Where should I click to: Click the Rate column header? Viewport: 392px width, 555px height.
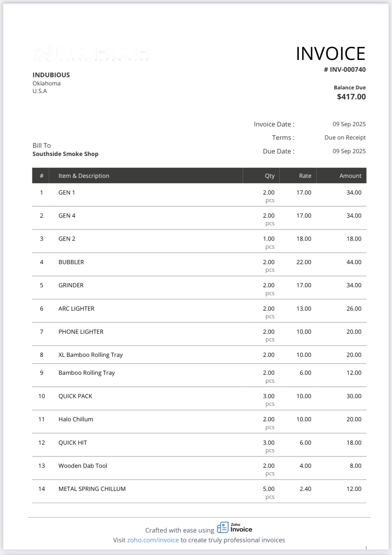point(305,176)
